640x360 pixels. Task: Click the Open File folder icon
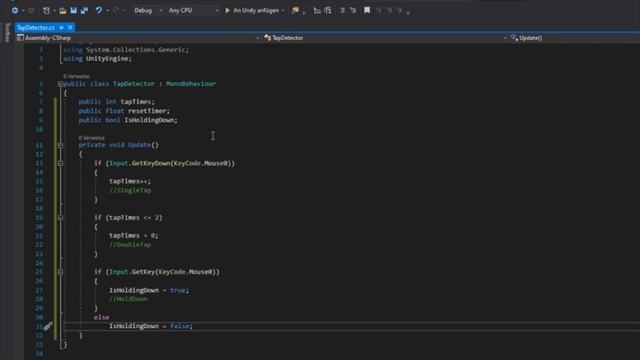pyautogui.click(x=62, y=11)
